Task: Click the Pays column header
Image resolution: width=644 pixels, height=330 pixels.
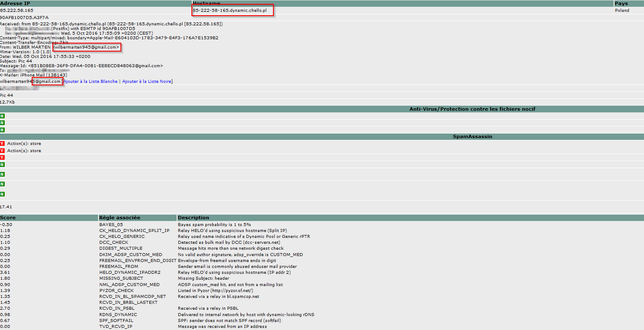Action: click(621, 3)
